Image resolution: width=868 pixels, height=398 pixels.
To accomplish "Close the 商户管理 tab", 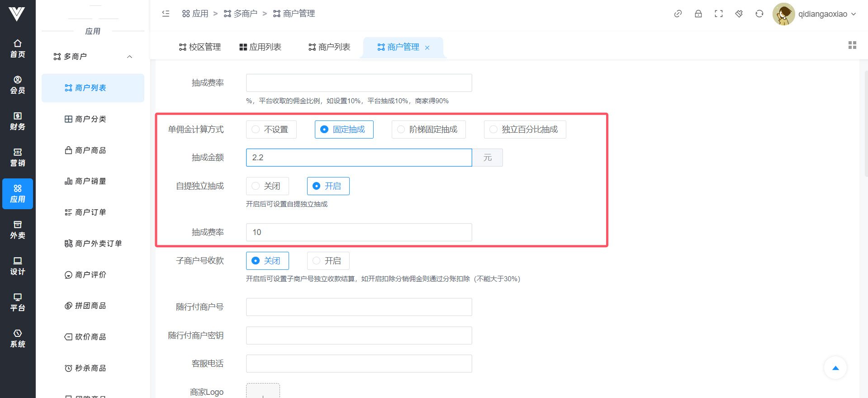I will [427, 48].
